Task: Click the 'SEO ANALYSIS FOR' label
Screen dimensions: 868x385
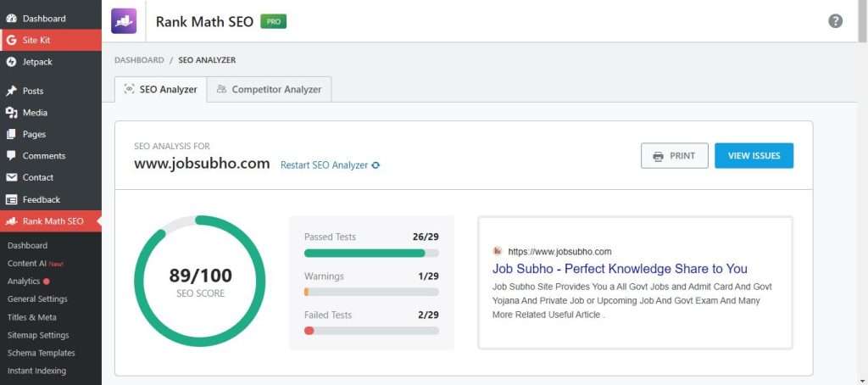Action: pos(172,146)
